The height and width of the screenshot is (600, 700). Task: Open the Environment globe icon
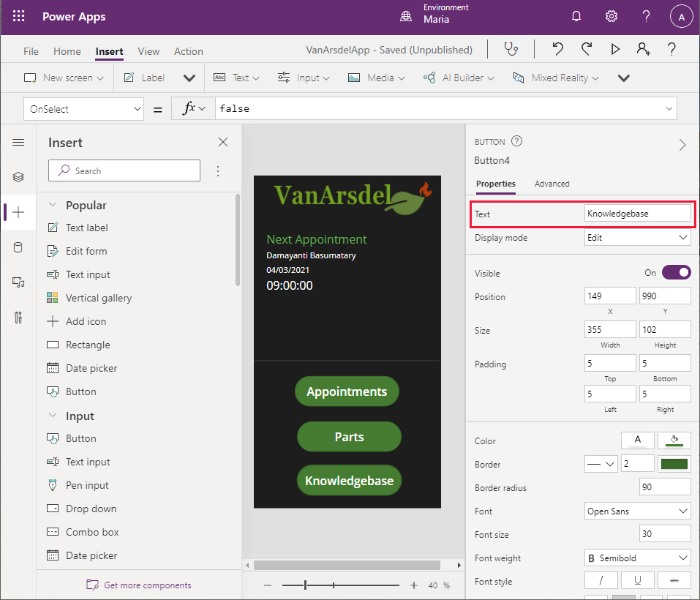[x=406, y=17]
